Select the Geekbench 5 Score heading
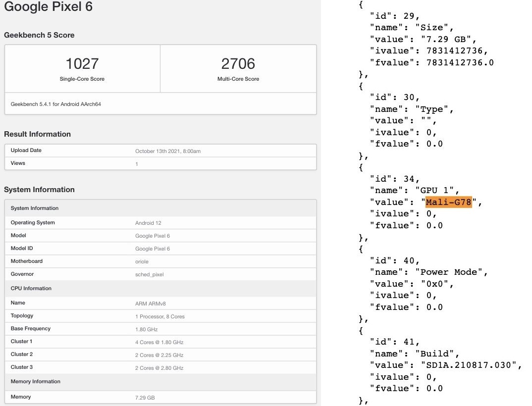Screen dimensions: 532x406 tap(39, 35)
